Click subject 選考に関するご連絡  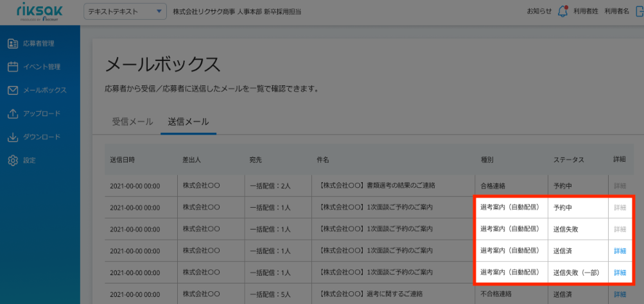pos(370,294)
